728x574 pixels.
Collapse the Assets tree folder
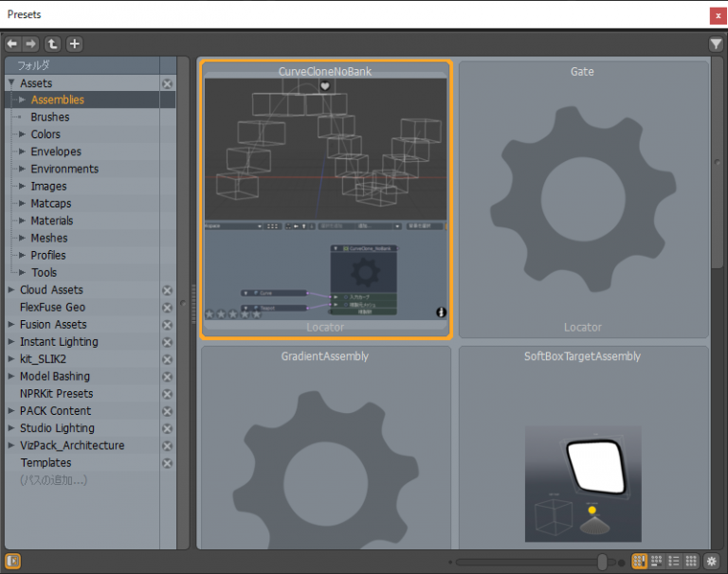[x=11, y=83]
